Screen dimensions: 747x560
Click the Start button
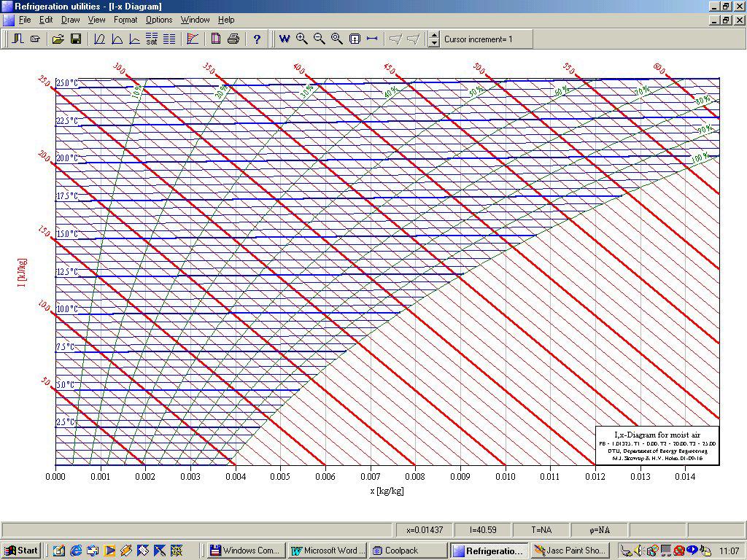tap(21, 551)
